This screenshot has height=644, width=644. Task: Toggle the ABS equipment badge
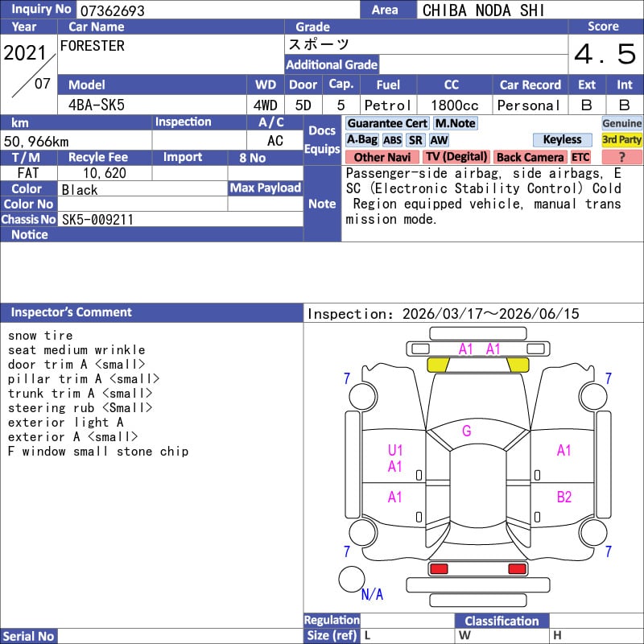click(x=392, y=140)
